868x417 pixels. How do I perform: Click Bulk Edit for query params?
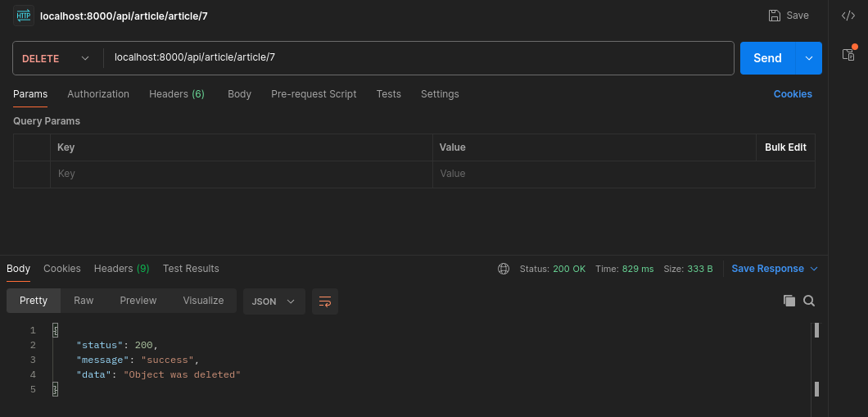click(x=785, y=147)
